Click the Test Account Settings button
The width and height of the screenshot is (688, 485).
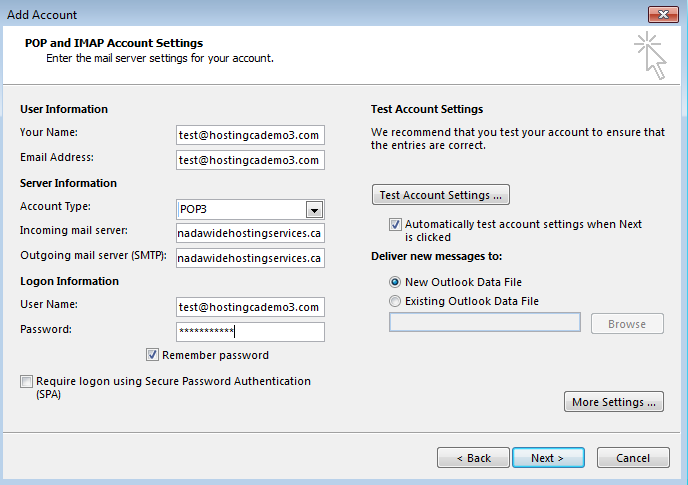(441, 194)
